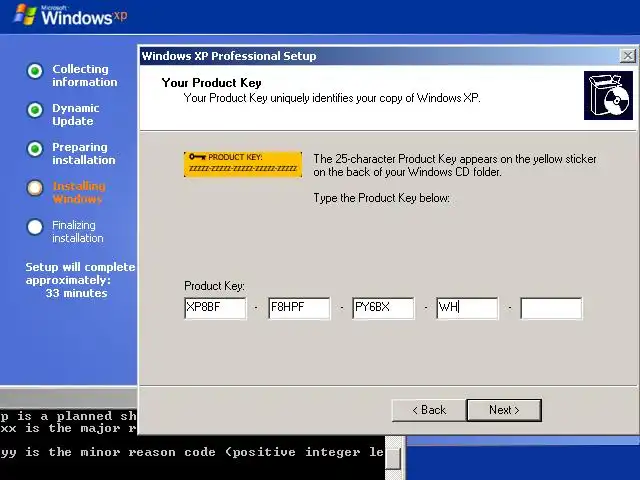
Task: Click the 'Finalizing installation' label
Action: 78,231
